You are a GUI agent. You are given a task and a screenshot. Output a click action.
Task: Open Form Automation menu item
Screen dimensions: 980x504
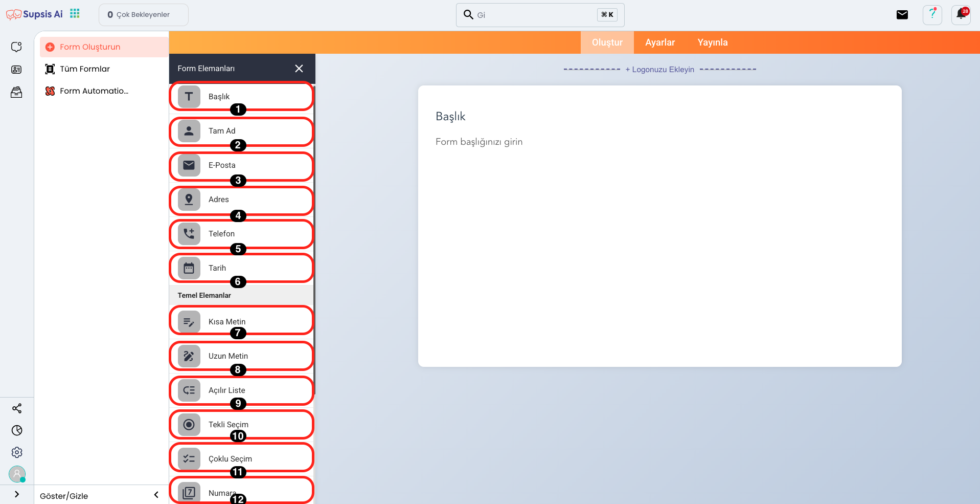click(104, 91)
